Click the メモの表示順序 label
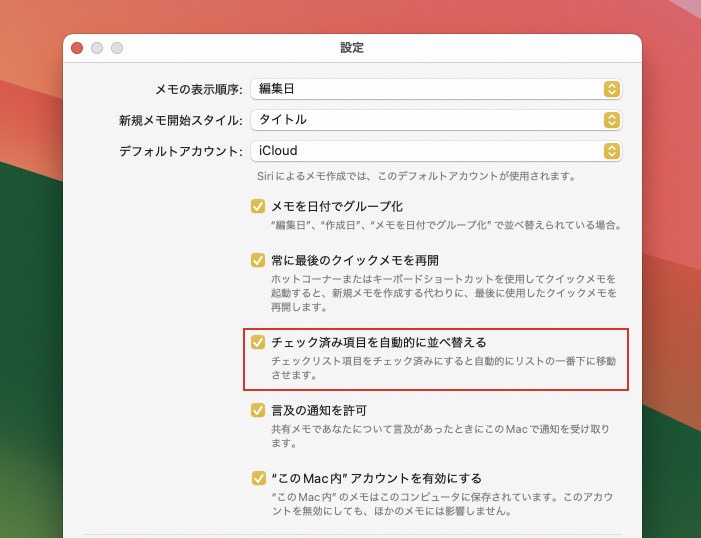 199,89
